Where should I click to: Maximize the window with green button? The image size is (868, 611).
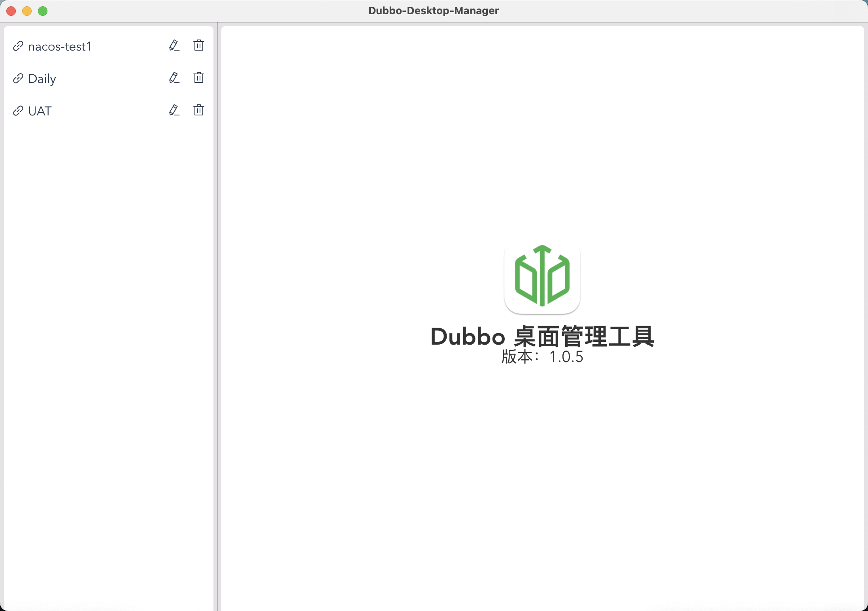click(43, 11)
